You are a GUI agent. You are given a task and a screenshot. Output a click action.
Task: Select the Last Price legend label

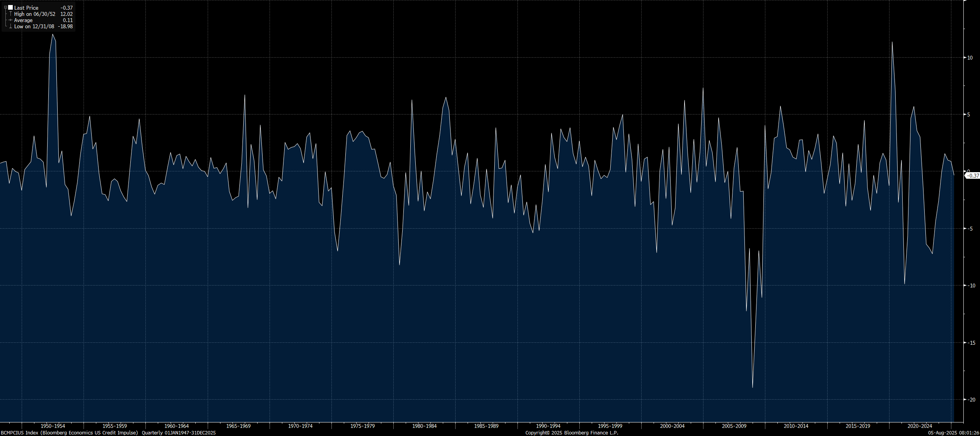pyautogui.click(x=26, y=8)
